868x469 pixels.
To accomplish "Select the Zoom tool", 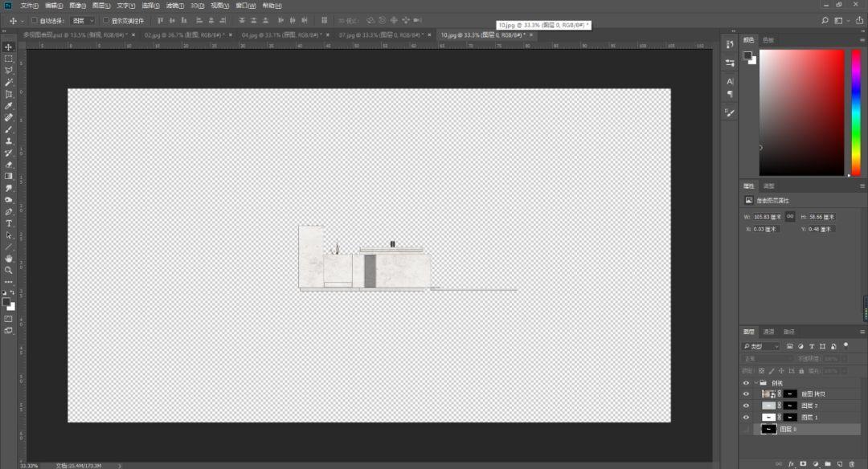I will coord(8,271).
